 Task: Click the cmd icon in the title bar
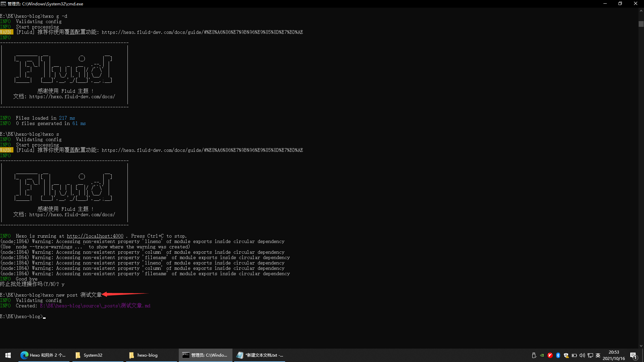coord(3,4)
